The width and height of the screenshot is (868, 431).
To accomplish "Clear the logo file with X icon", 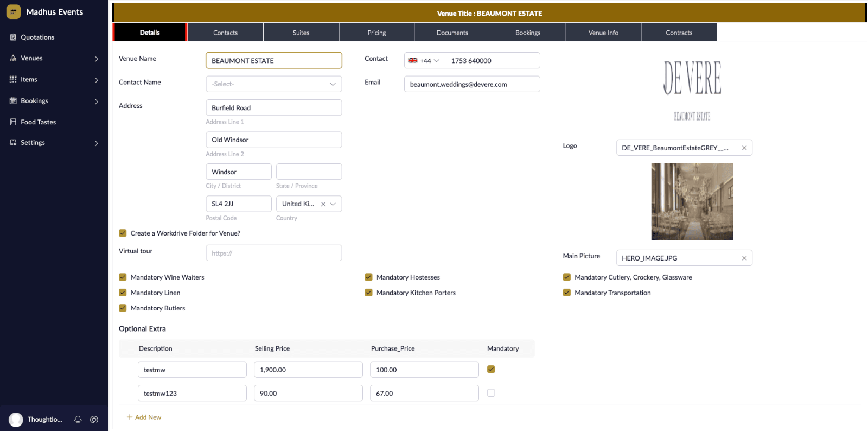I will click(744, 148).
